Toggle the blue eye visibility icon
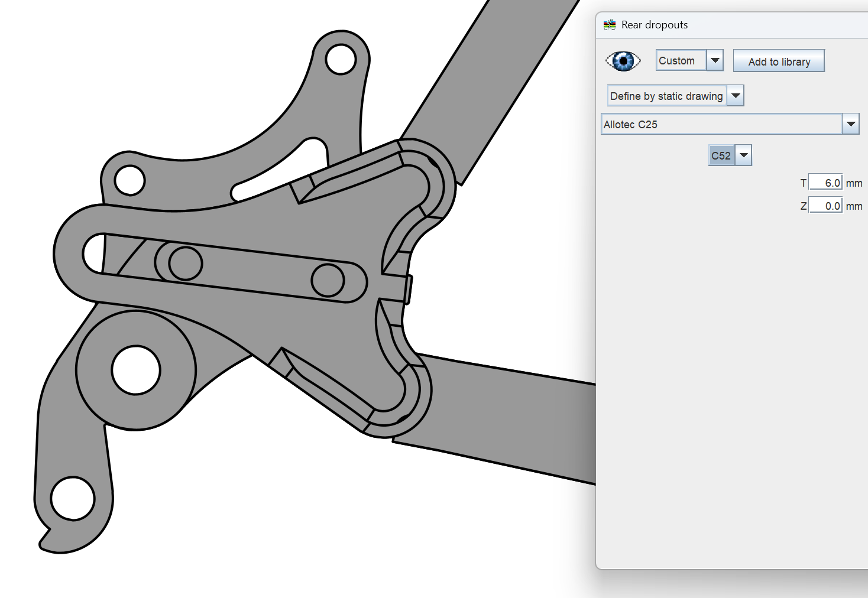Viewport: 868px width, 598px height. [623, 61]
